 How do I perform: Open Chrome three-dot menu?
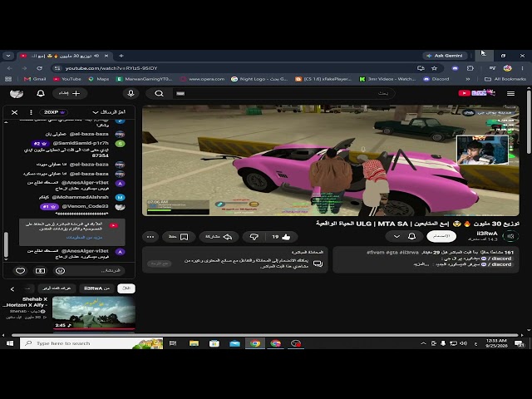[x=522, y=68]
